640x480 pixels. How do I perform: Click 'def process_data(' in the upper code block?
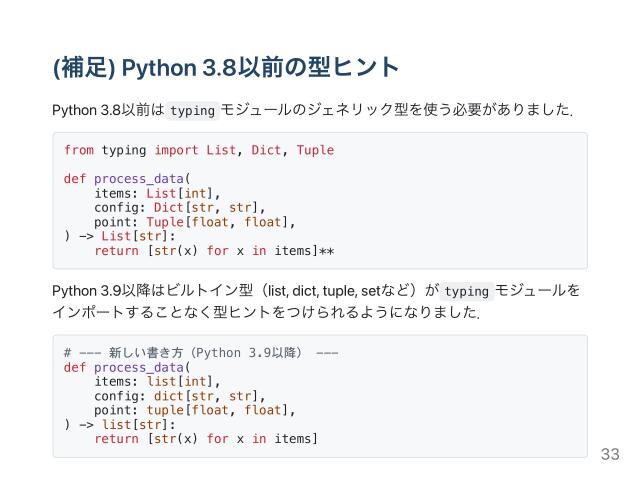pos(127,179)
